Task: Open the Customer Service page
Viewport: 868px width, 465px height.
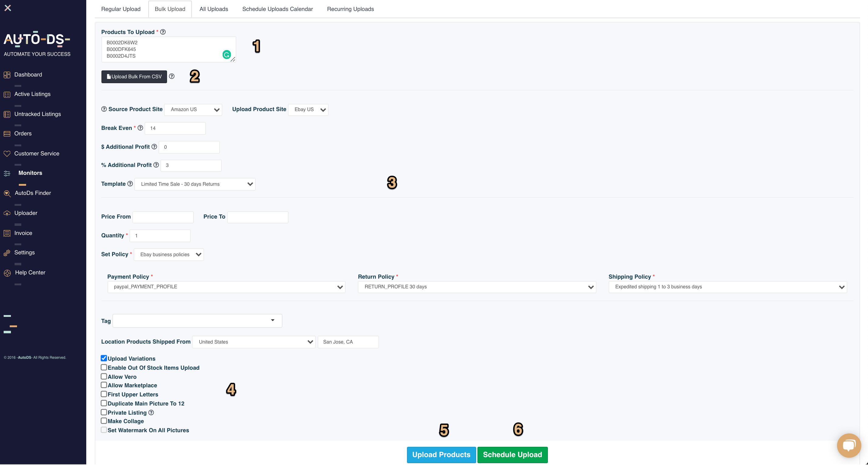Action: pos(37,154)
